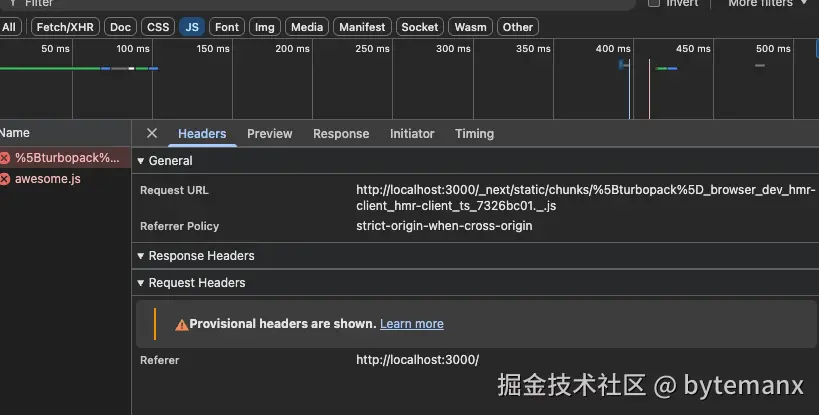The width and height of the screenshot is (819, 415).
Task: Collapse the Request Headers section
Action: [141, 283]
